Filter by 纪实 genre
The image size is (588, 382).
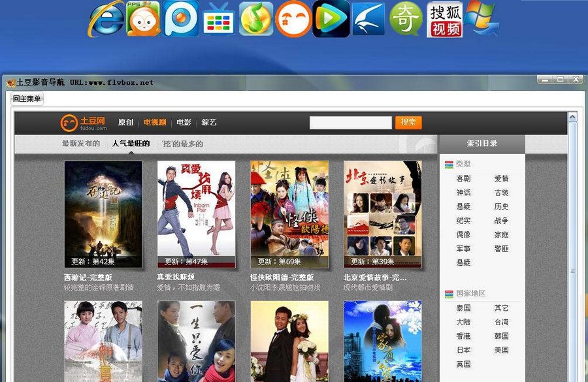click(x=463, y=221)
